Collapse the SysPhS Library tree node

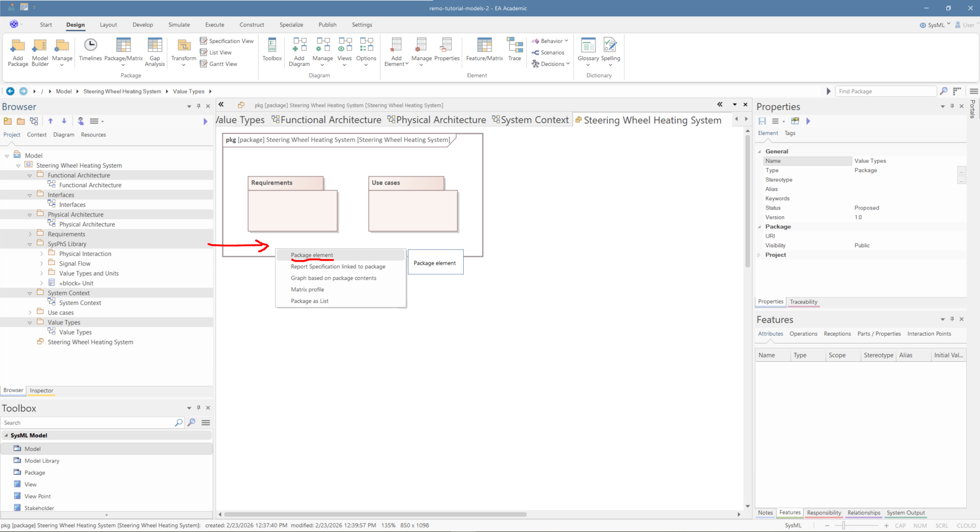tap(30, 244)
